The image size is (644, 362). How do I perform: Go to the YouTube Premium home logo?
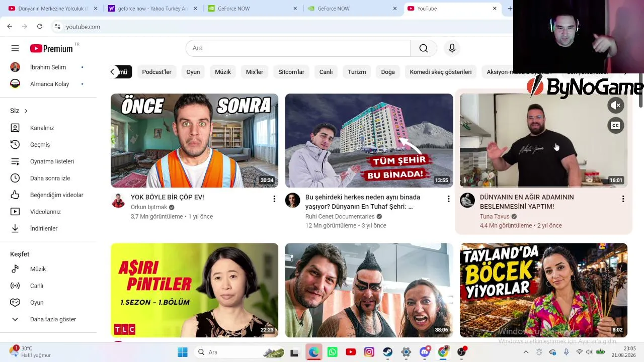click(x=51, y=48)
